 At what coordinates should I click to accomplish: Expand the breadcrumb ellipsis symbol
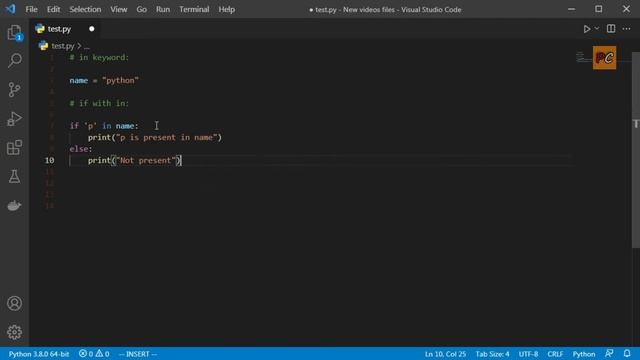(x=87, y=46)
